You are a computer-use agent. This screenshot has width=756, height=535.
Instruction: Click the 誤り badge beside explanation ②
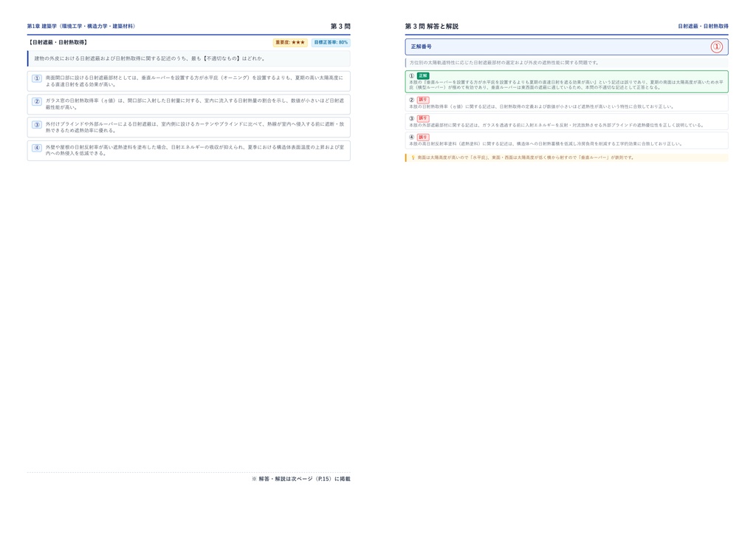[x=423, y=100]
